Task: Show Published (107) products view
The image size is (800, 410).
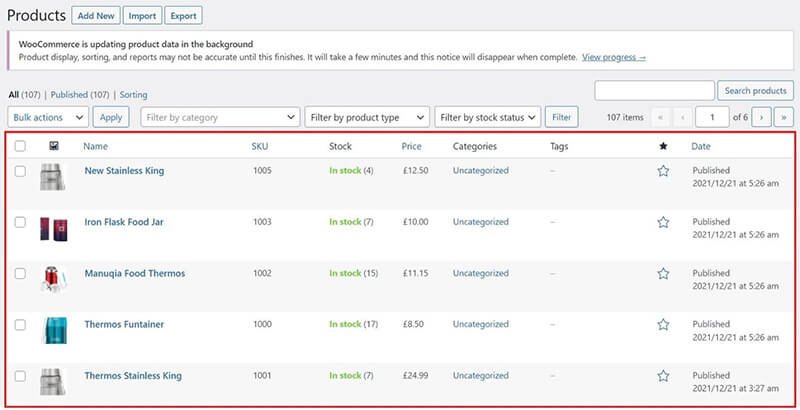Action: point(80,95)
